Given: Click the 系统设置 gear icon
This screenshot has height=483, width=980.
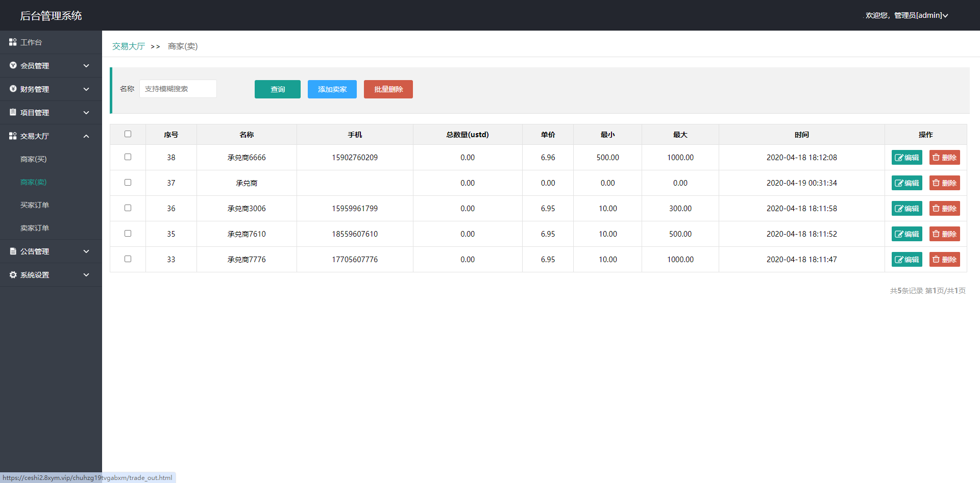Looking at the screenshot, I should pyautogui.click(x=13, y=274).
